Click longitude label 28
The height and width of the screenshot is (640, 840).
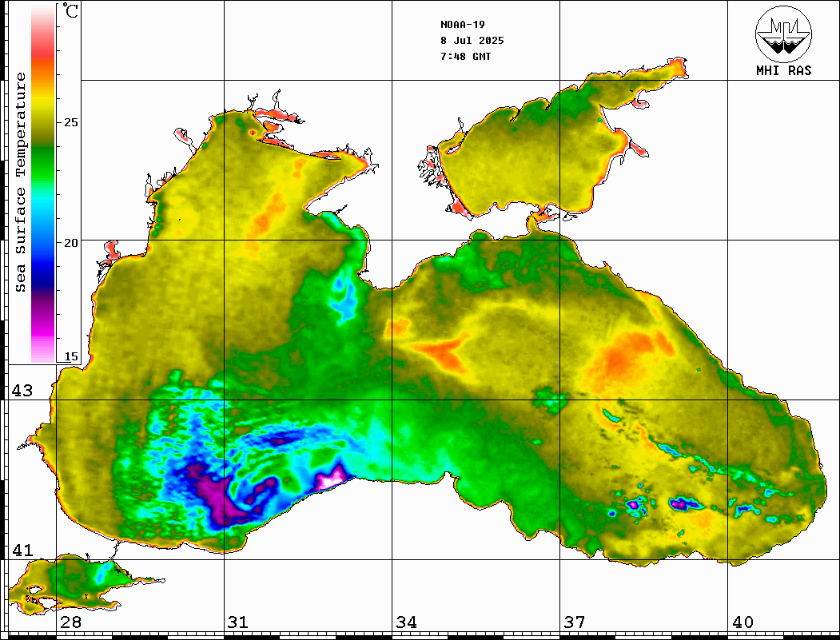(70, 622)
